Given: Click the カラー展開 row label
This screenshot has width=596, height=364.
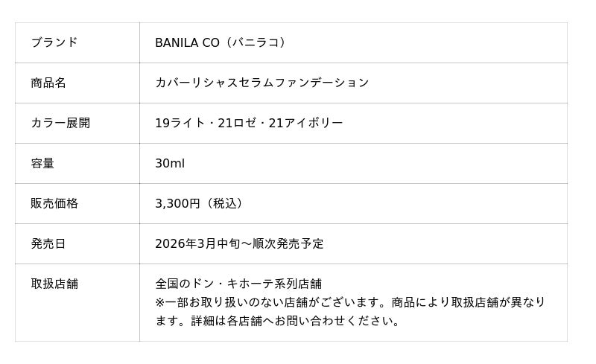Looking at the screenshot, I should point(60,123).
